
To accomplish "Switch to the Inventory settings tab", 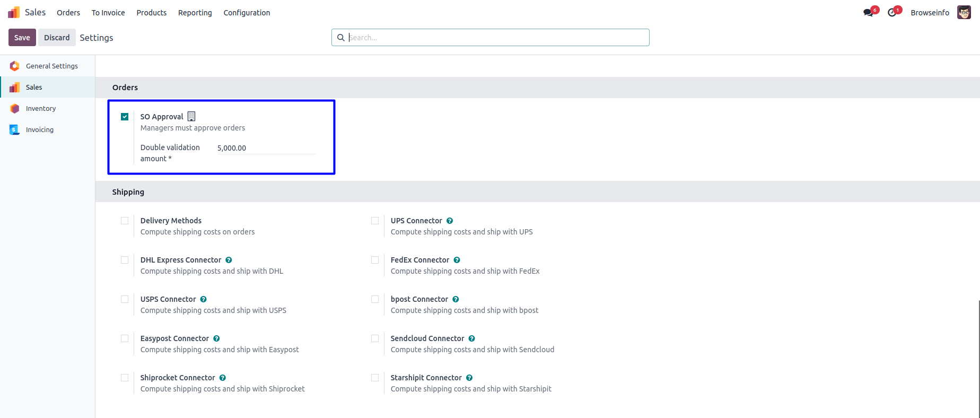I will coord(41,108).
